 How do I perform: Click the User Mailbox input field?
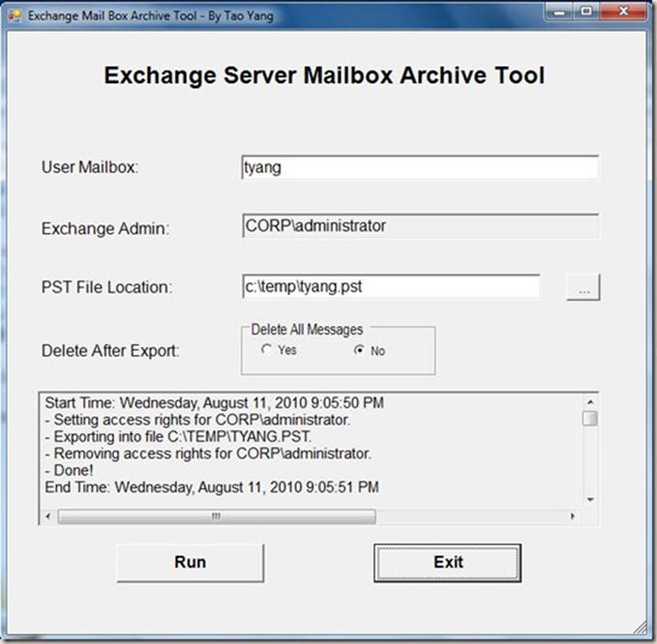point(420,167)
